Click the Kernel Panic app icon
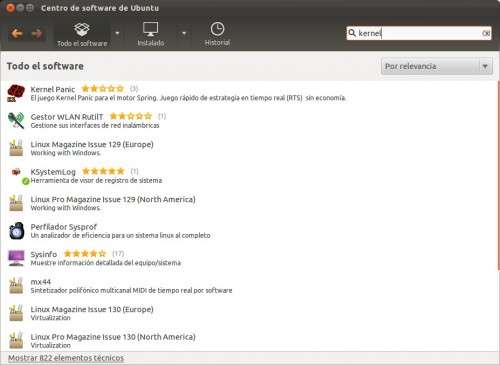 click(16, 93)
